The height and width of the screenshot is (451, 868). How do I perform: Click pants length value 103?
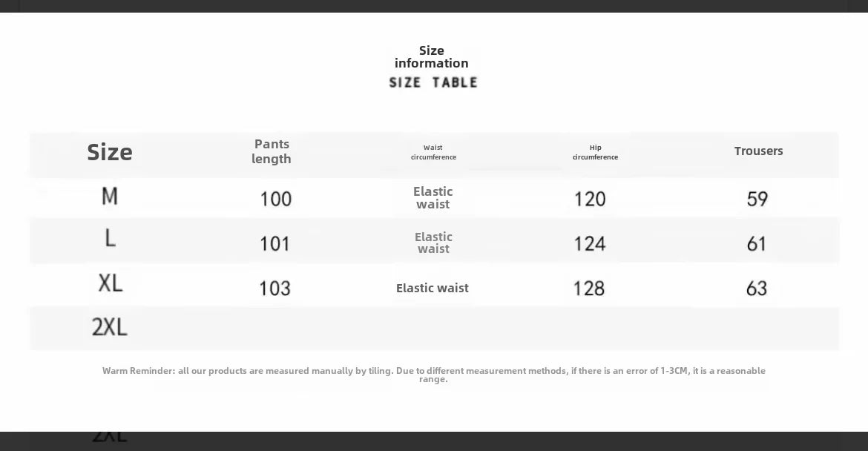[274, 289]
